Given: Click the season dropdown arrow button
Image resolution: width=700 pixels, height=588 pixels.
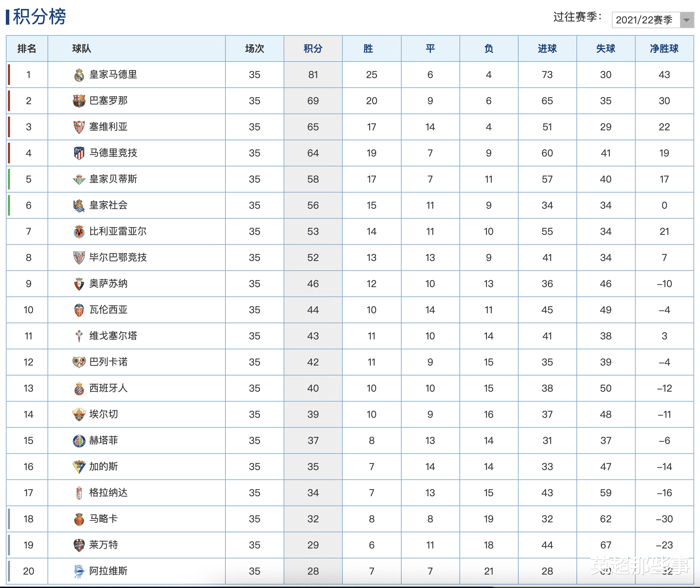Looking at the screenshot, I should 687,20.
